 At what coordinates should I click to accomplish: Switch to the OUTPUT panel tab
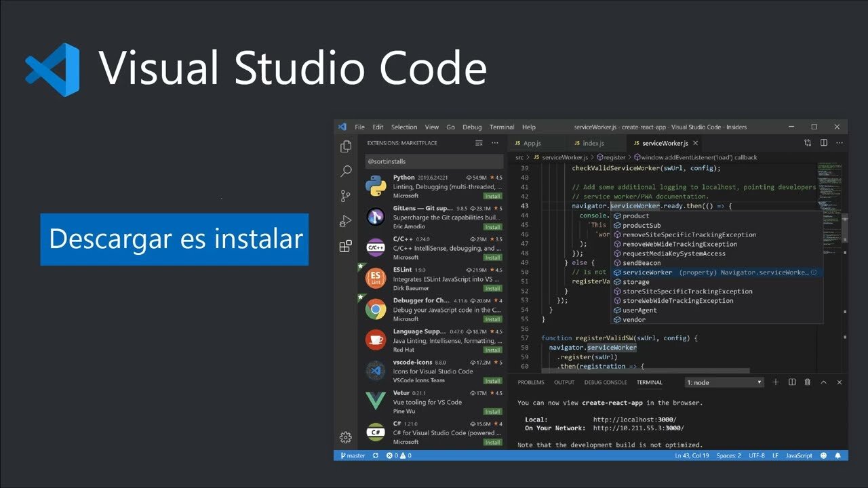(x=564, y=382)
